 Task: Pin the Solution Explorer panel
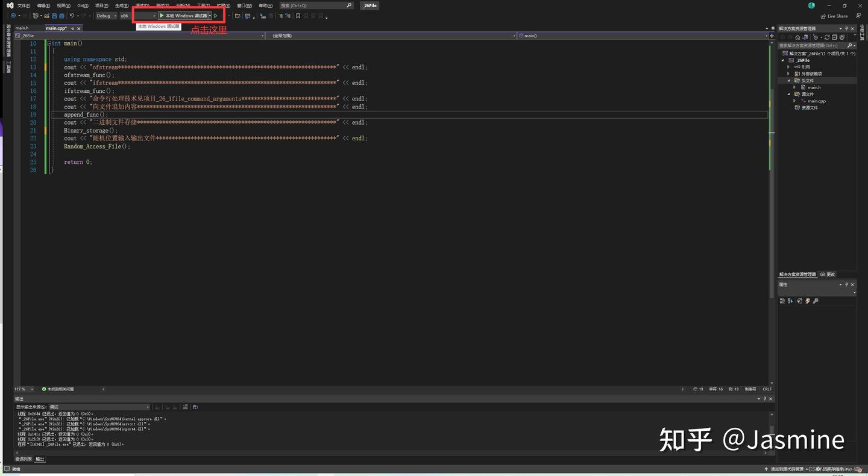coord(846,28)
